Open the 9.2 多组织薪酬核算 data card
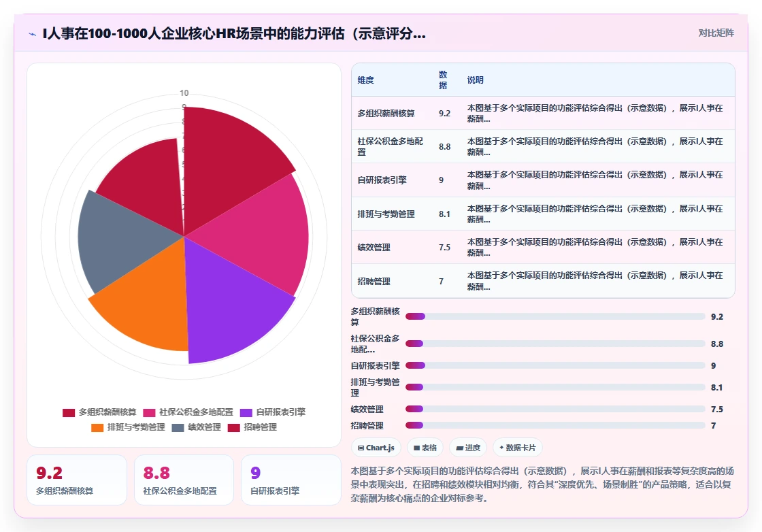 click(77, 480)
